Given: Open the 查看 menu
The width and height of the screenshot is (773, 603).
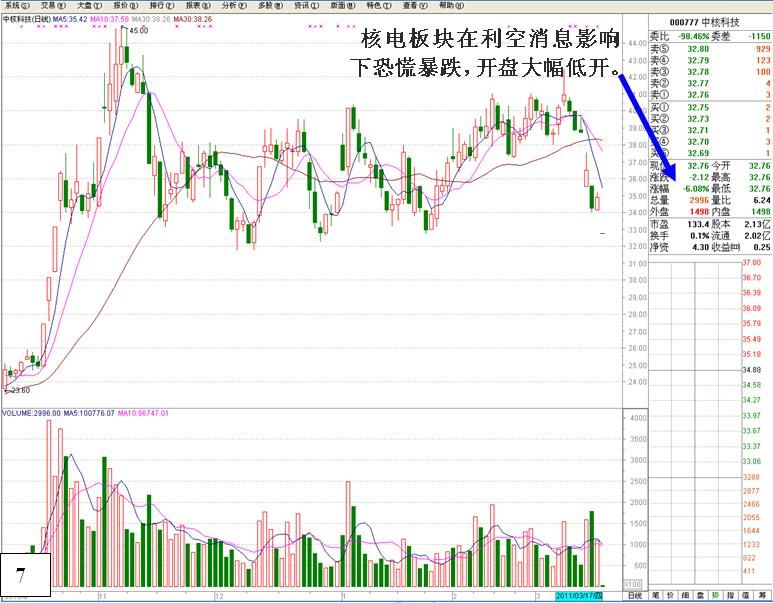Looking at the screenshot, I should pyautogui.click(x=416, y=5).
